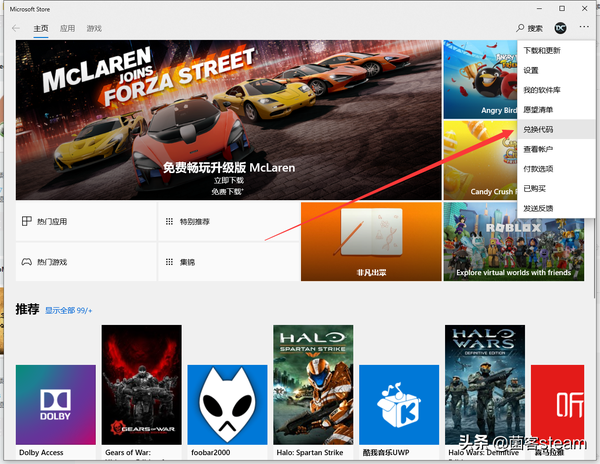600x464 pixels.
Task: Switch to the 主页 tab
Action: pyautogui.click(x=41, y=28)
